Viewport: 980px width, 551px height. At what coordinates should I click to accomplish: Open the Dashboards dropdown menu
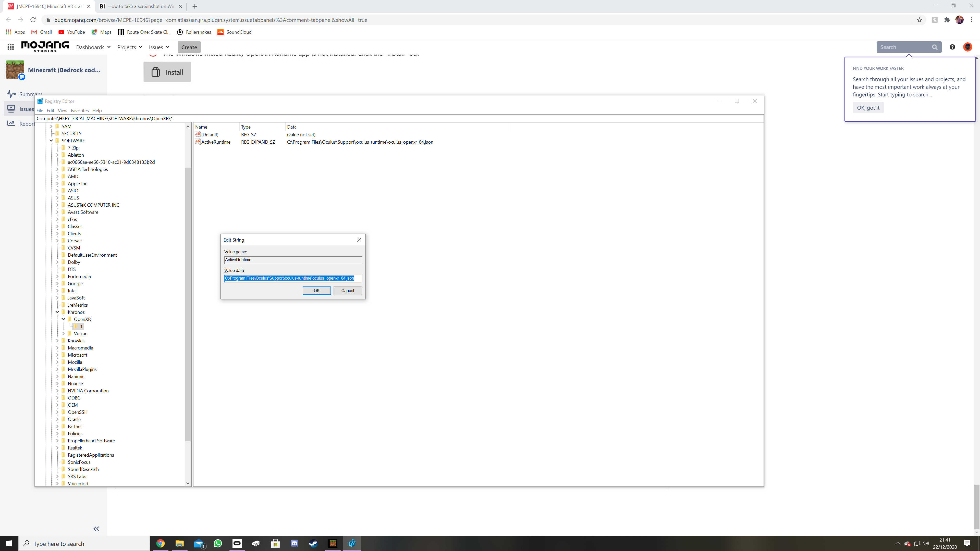click(x=93, y=47)
